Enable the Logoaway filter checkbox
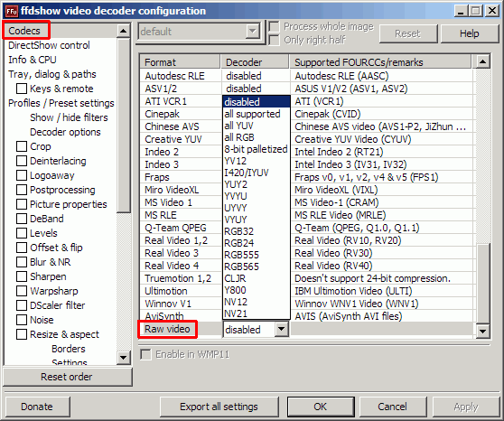This screenshot has width=504, height=421. coord(22,175)
